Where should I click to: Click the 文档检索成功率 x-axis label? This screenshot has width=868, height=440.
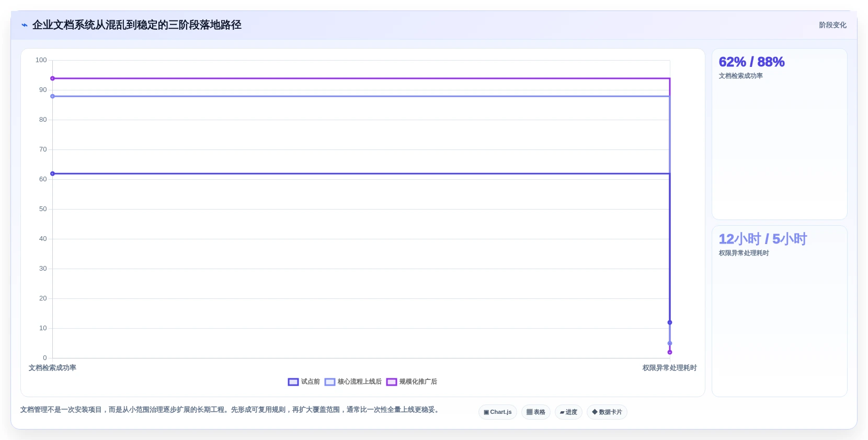click(x=52, y=368)
